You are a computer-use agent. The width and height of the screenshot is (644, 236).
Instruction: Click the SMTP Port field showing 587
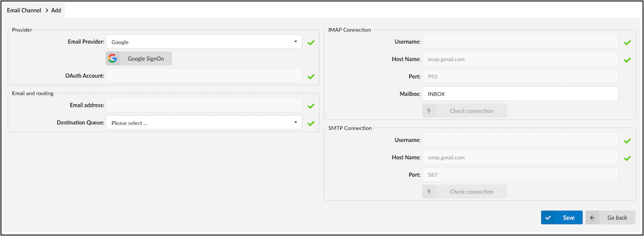(x=520, y=174)
